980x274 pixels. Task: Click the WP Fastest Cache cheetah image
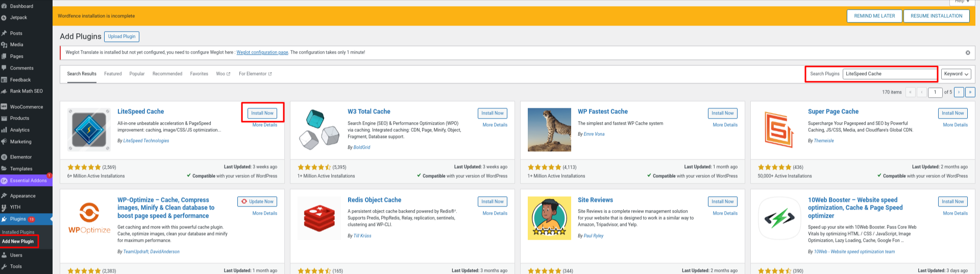tap(549, 130)
